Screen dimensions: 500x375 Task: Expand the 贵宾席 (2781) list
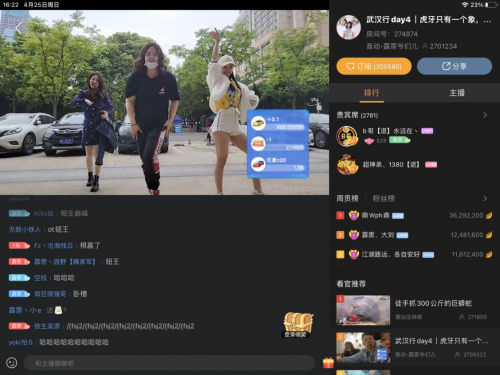tap(485, 115)
